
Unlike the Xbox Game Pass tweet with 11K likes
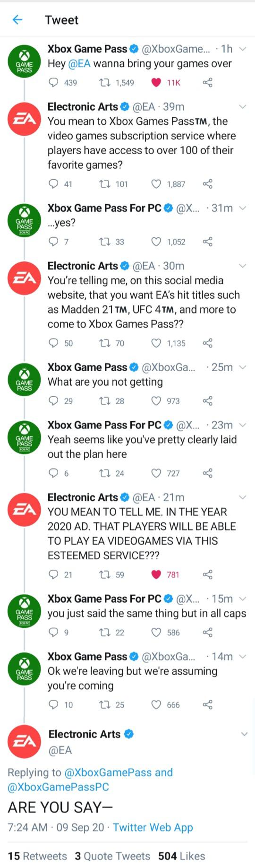tap(156, 83)
